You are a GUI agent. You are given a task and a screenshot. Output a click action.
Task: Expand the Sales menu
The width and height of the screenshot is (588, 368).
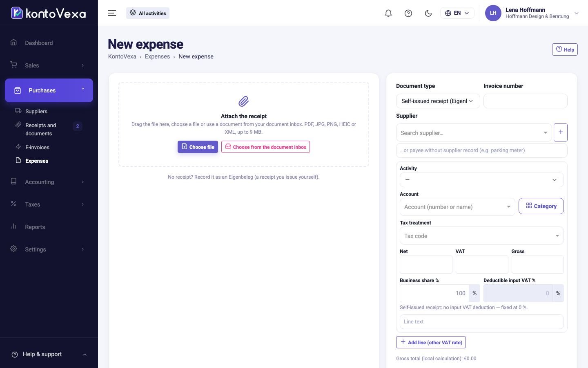(x=49, y=65)
